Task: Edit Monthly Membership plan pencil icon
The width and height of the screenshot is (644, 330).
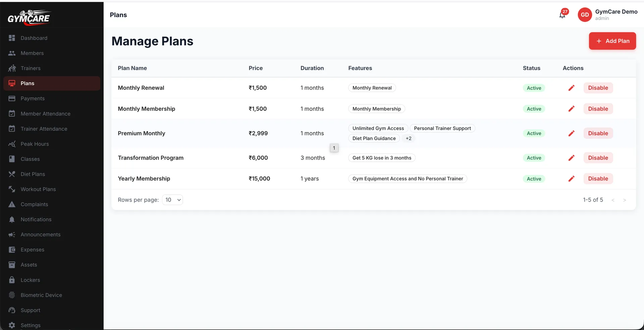Action: coord(572,109)
